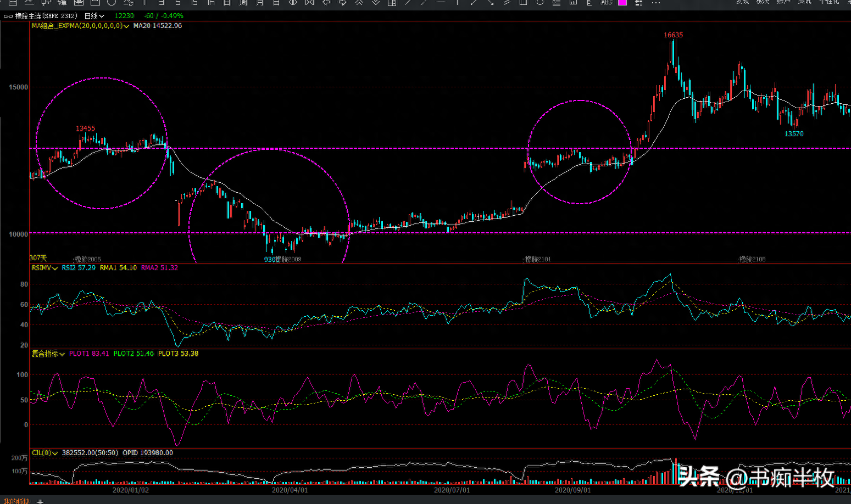This screenshot has height=504, width=851.
Task: Open the RSIMV indicator dropdown
Action: coord(45,268)
